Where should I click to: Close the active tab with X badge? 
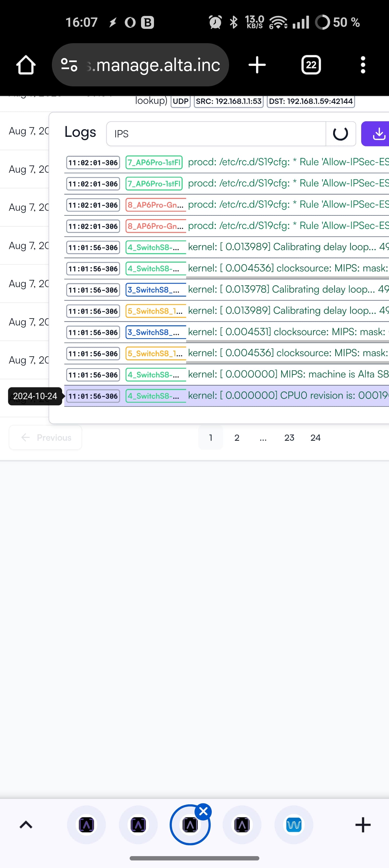click(203, 812)
